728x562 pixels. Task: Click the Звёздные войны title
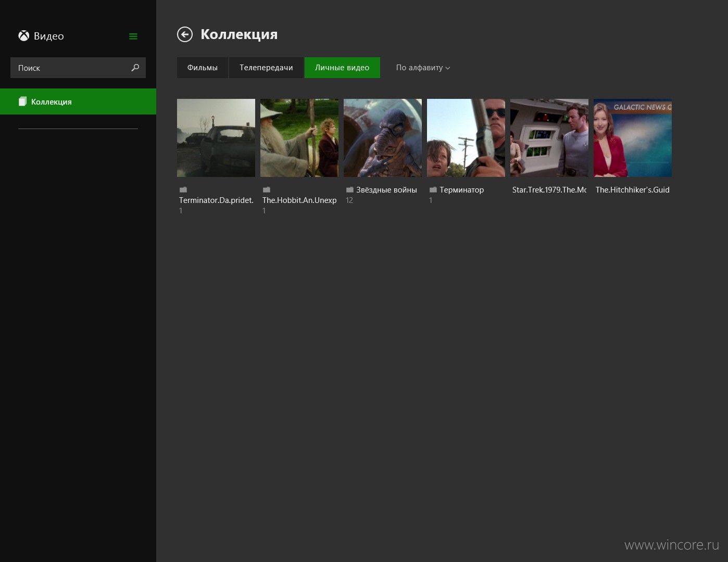386,190
